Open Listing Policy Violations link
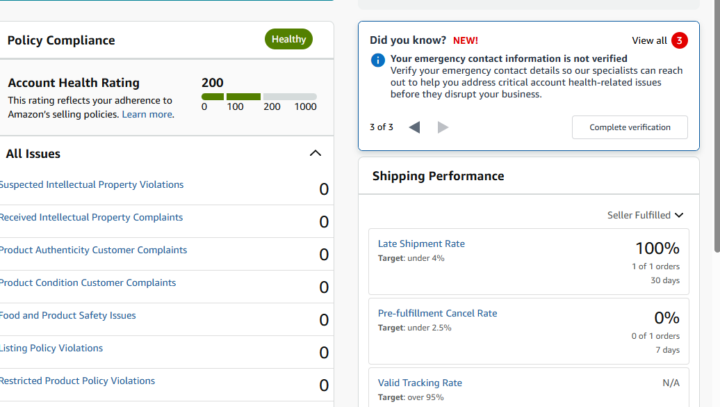Image resolution: width=720 pixels, height=407 pixels. [x=51, y=348]
